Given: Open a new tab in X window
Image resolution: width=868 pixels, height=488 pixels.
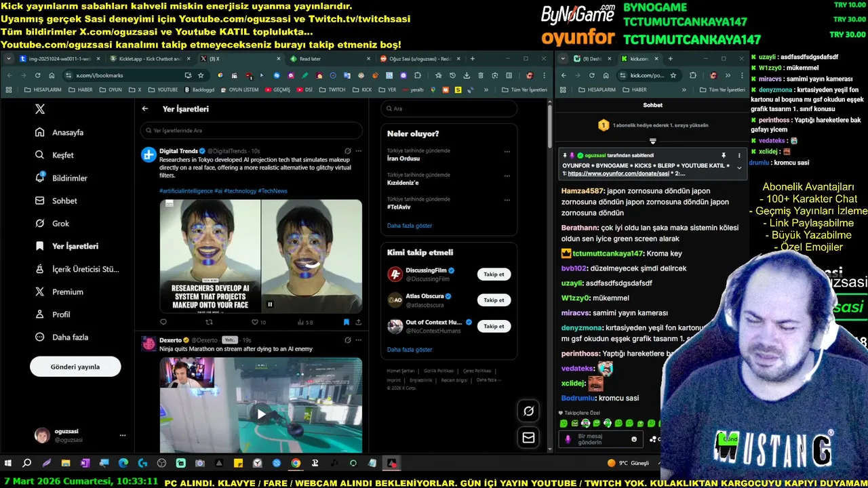Looking at the screenshot, I should (472, 59).
